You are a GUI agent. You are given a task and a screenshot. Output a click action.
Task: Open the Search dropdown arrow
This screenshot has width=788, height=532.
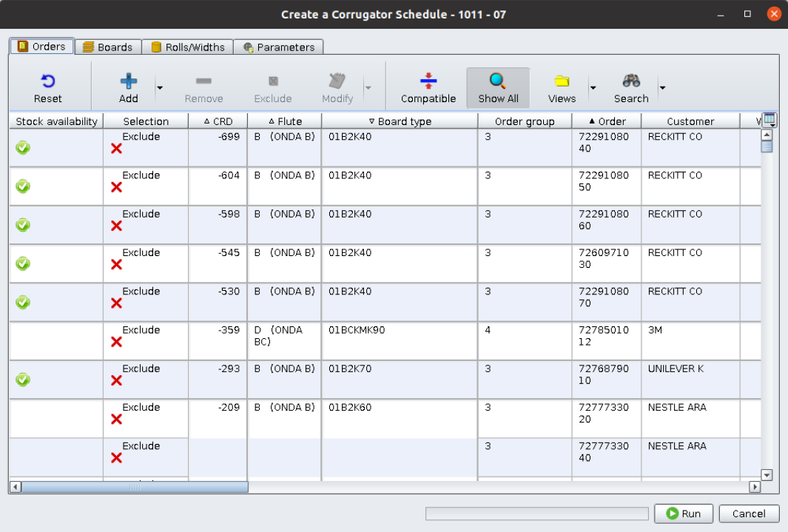(x=661, y=88)
